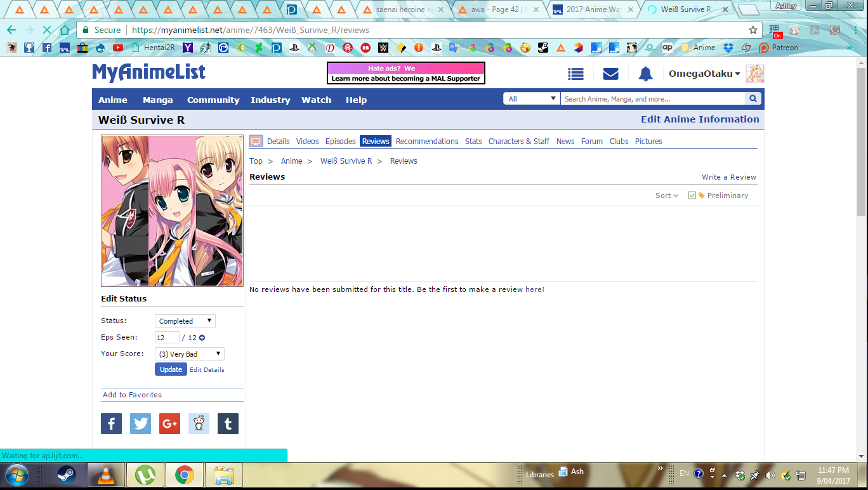
Task: Switch to the Episodes tab
Action: pos(340,141)
